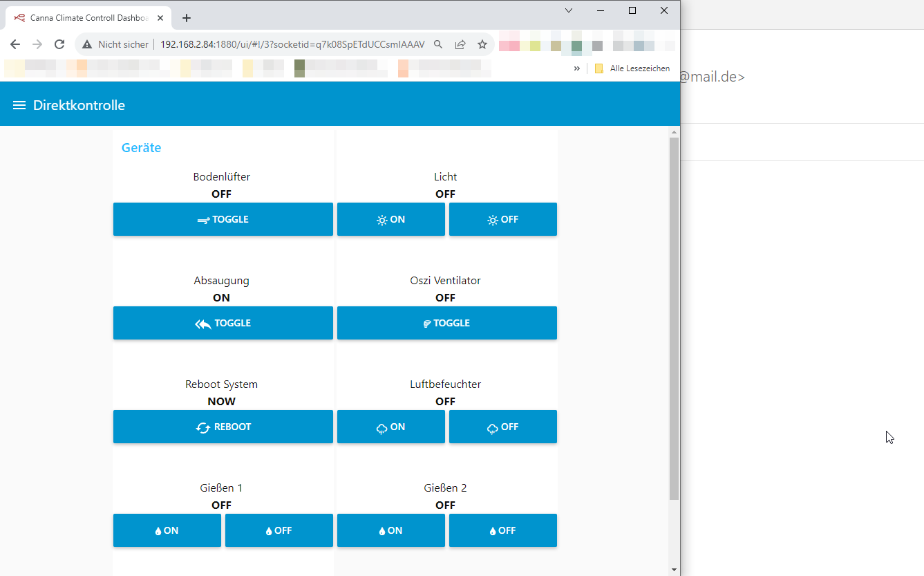The width and height of the screenshot is (924, 576).
Task: Click the browser forward arrow
Action: [x=37, y=44]
